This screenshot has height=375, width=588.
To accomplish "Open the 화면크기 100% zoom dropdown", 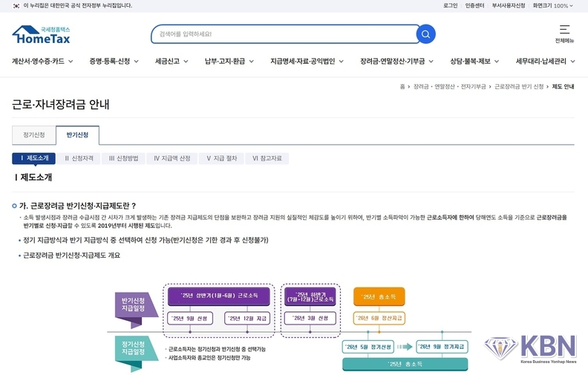I will tap(552, 5).
